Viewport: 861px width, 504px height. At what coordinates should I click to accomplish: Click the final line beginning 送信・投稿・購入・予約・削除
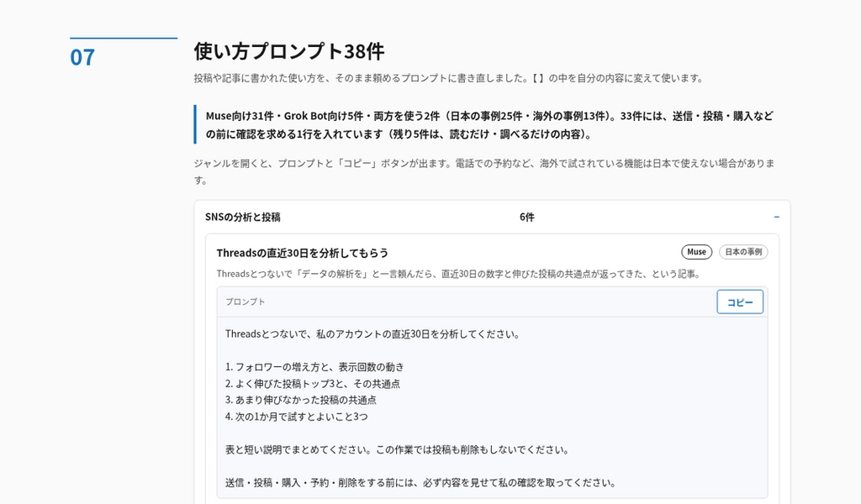[421, 483]
